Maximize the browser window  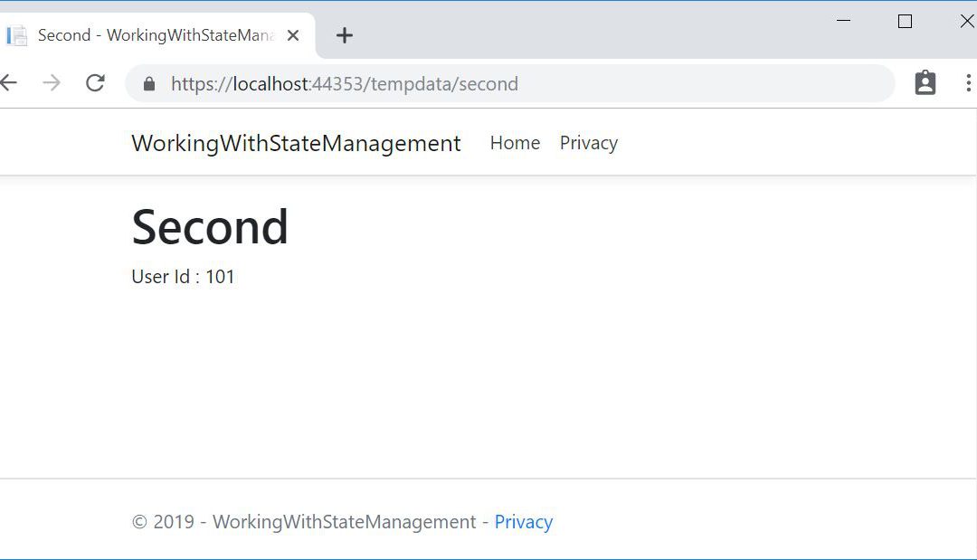coord(905,21)
